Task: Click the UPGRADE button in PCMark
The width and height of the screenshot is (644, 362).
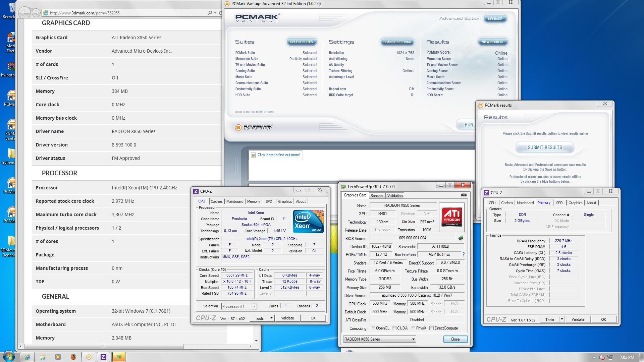Action: 495,19
